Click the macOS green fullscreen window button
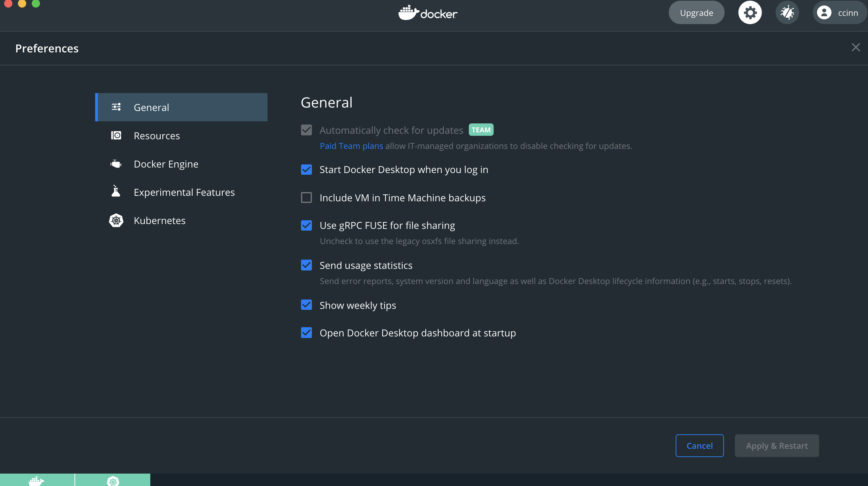Viewport: 868px width, 486px height. 36,3
